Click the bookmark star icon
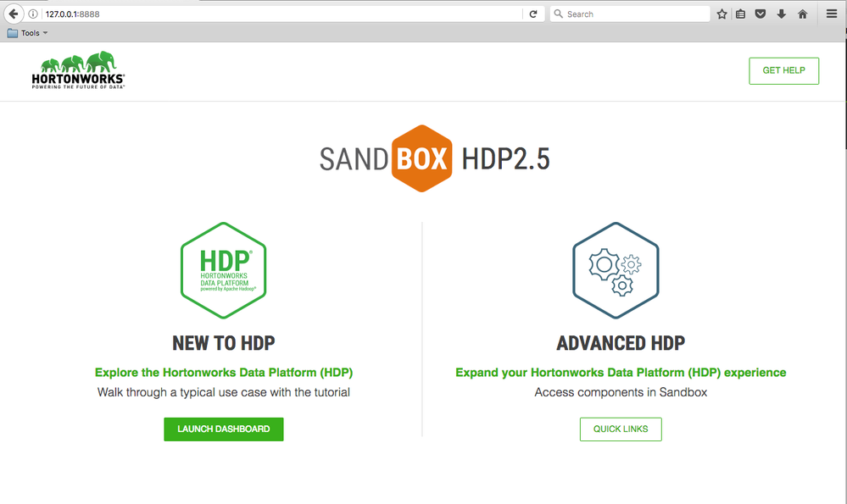The height and width of the screenshot is (504, 847). click(x=722, y=14)
